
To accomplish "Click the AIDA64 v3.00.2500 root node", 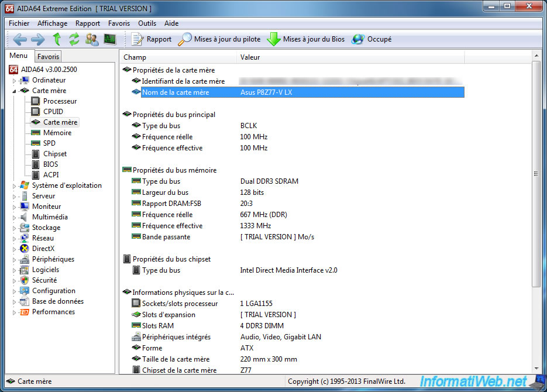I will tap(49, 70).
